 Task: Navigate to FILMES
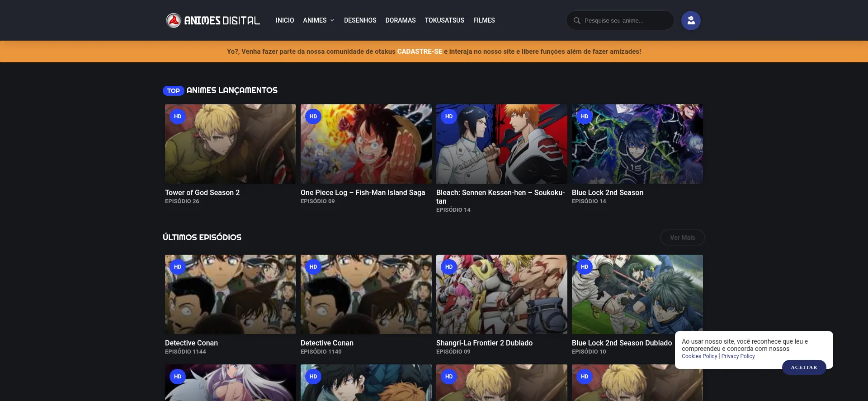pyautogui.click(x=484, y=20)
